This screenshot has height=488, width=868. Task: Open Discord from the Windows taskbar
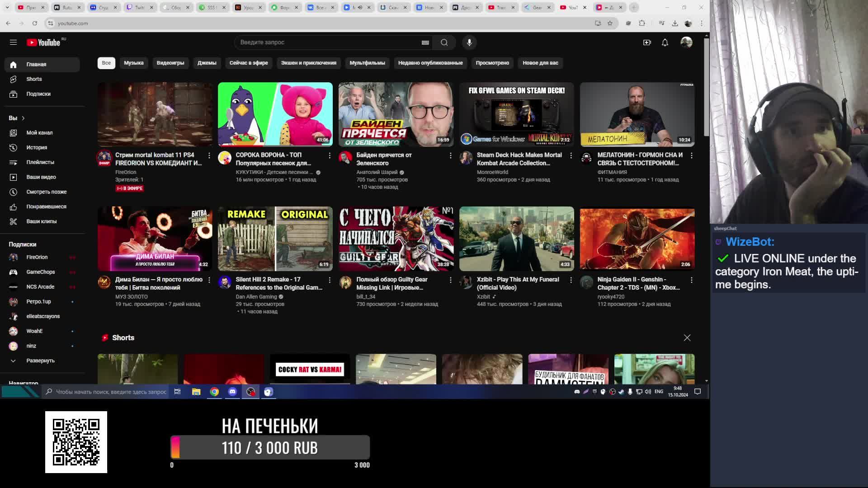pyautogui.click(x=232, y=392)
